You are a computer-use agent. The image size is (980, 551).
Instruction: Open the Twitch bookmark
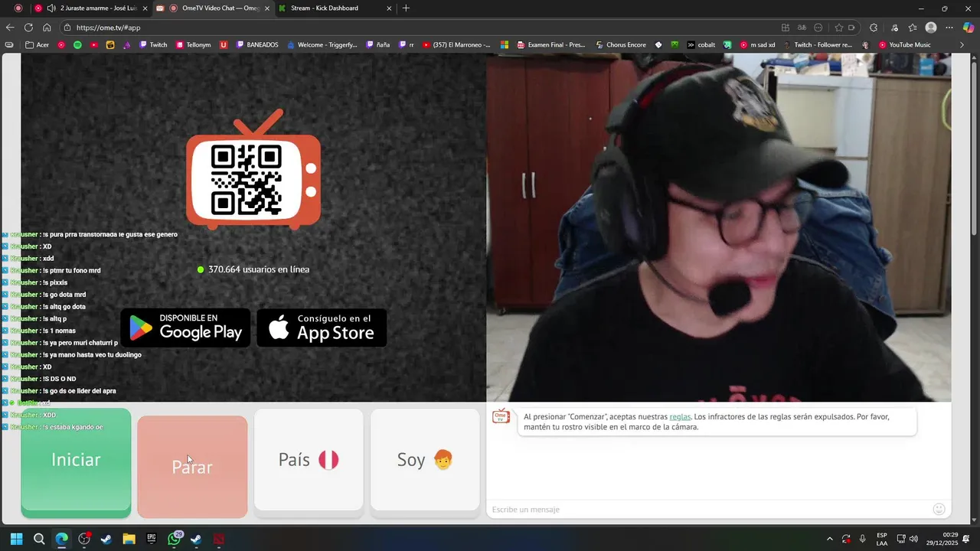coord(153,44)
